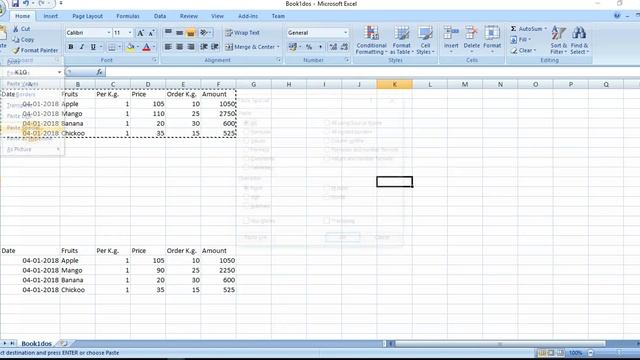Open the AutoSum dropdown
The height and width of the screenshot is (360, 640).
coord(528,29)
